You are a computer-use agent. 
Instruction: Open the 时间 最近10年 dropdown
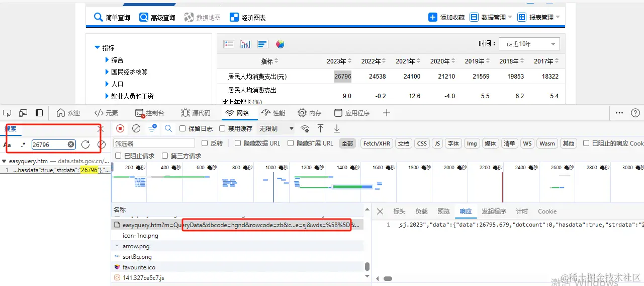point(529,44)
